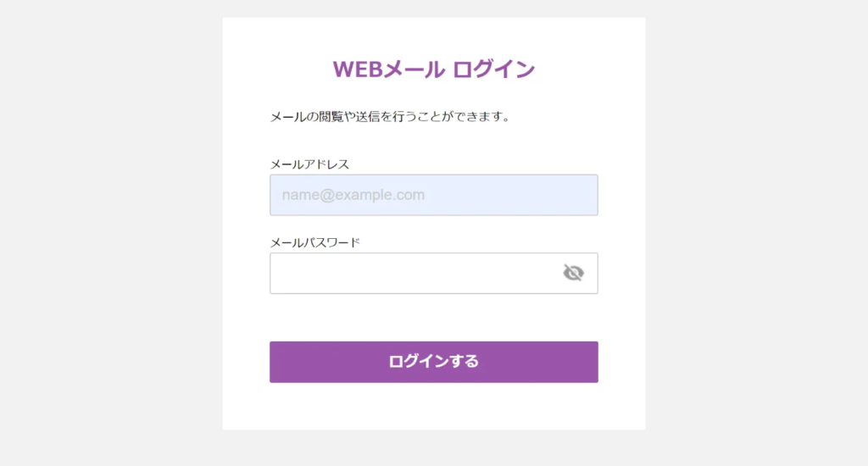Click blank white space below the ログインする button

(433, 407)
